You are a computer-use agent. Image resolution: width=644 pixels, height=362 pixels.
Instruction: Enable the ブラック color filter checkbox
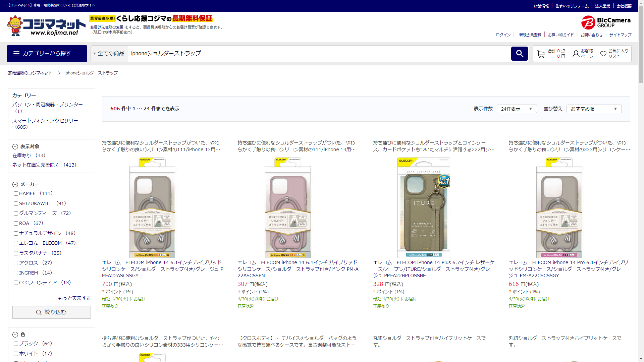point(16,344)
